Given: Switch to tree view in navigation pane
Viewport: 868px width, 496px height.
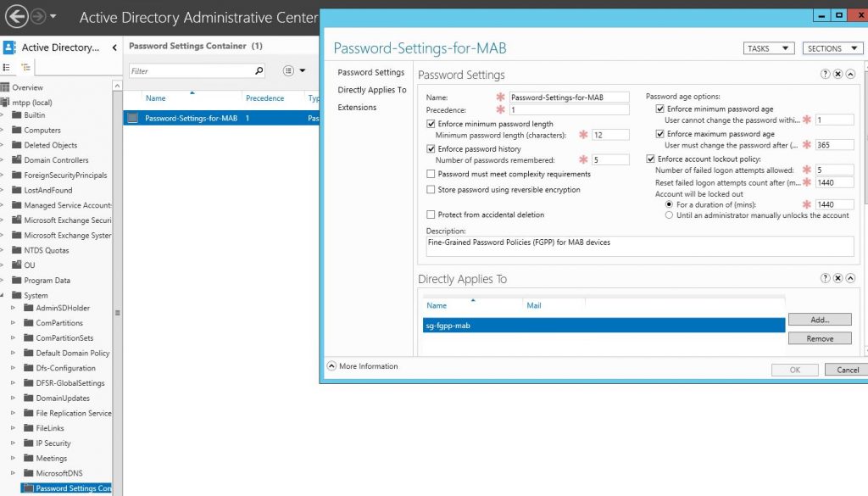Looking at the screenshot, I should [x=25, y=68].
